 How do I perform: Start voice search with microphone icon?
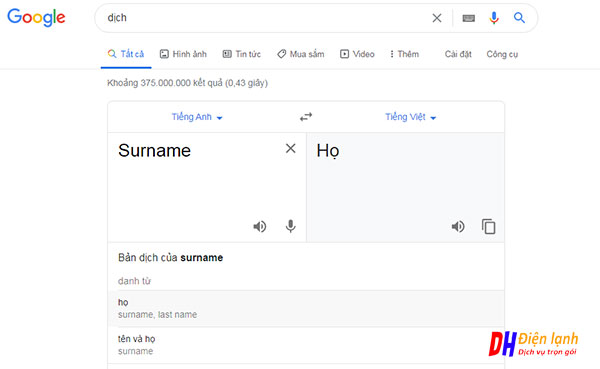(494, 18)
